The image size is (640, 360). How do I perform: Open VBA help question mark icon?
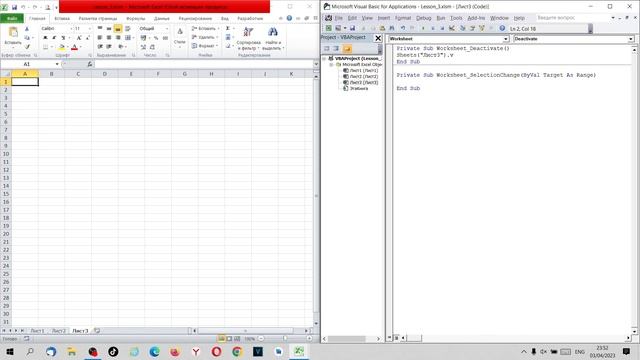click(502, 28)
